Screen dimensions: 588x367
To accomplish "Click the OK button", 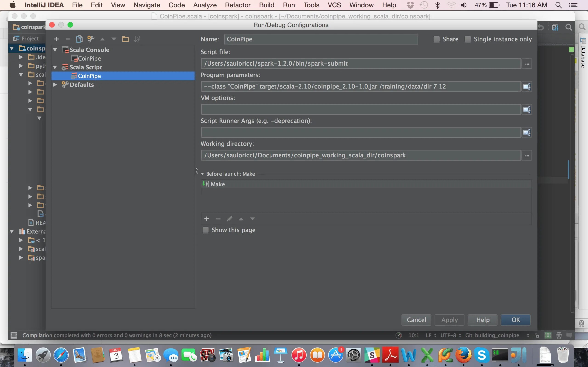I will click(515, 320).
